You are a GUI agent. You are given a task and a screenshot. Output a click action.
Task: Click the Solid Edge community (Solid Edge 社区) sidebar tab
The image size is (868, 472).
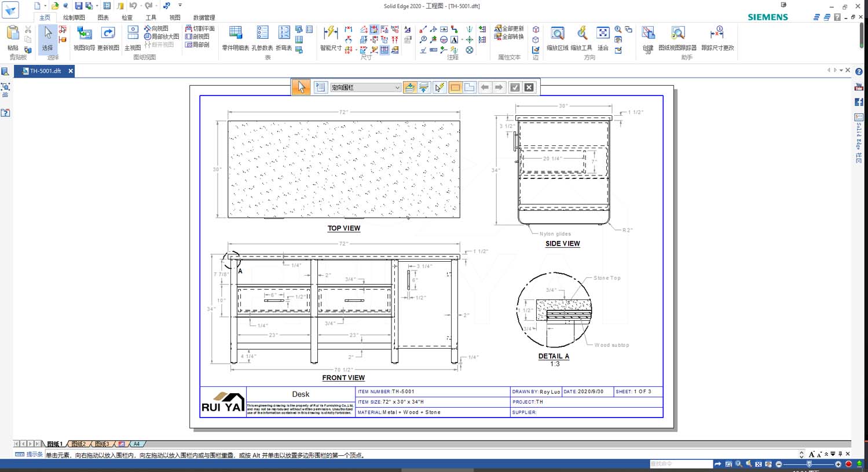coord(859,138)
